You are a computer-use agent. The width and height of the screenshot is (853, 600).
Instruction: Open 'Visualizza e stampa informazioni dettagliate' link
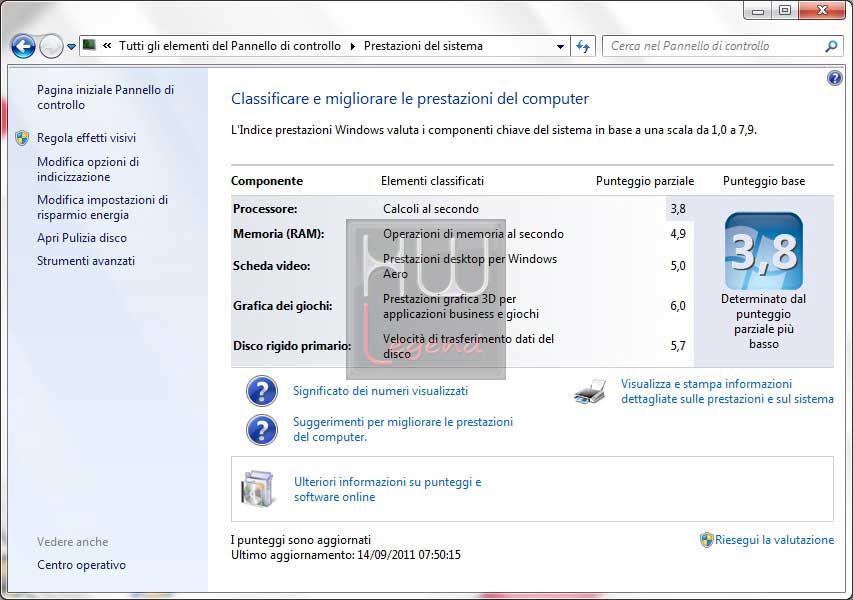(x=727, y=391)
